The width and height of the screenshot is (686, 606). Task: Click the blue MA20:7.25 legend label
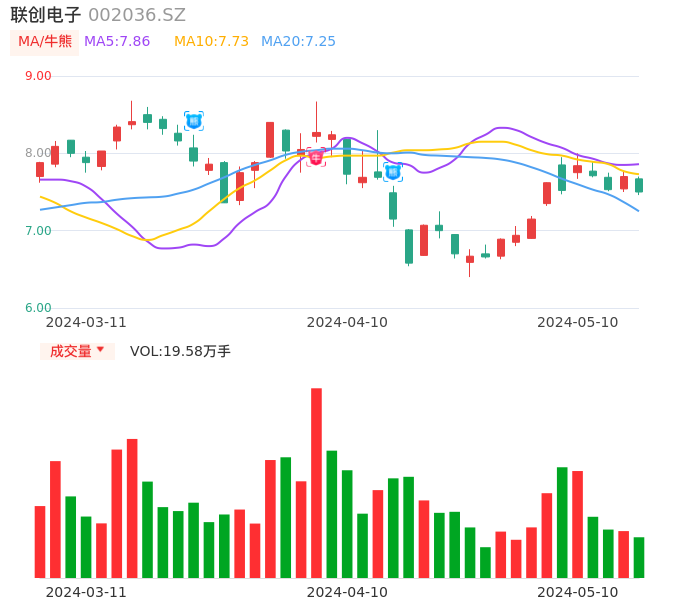pos(298,42)
